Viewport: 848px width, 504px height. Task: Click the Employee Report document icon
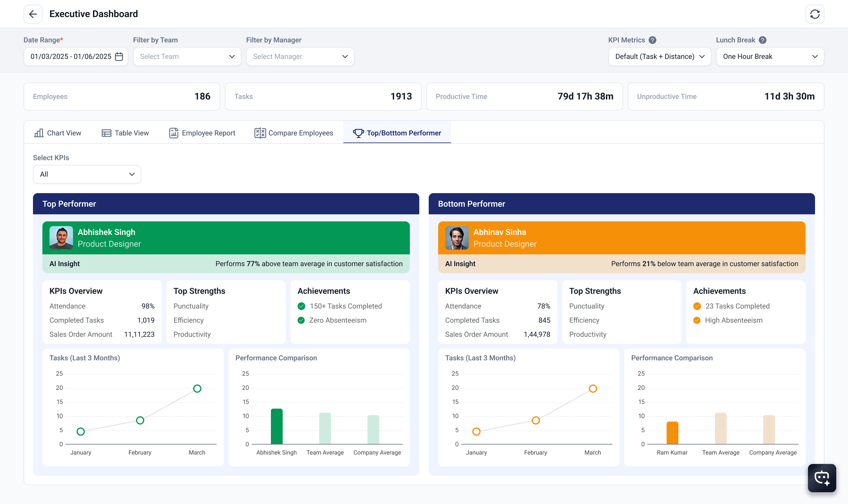click(x=173, y=133)
